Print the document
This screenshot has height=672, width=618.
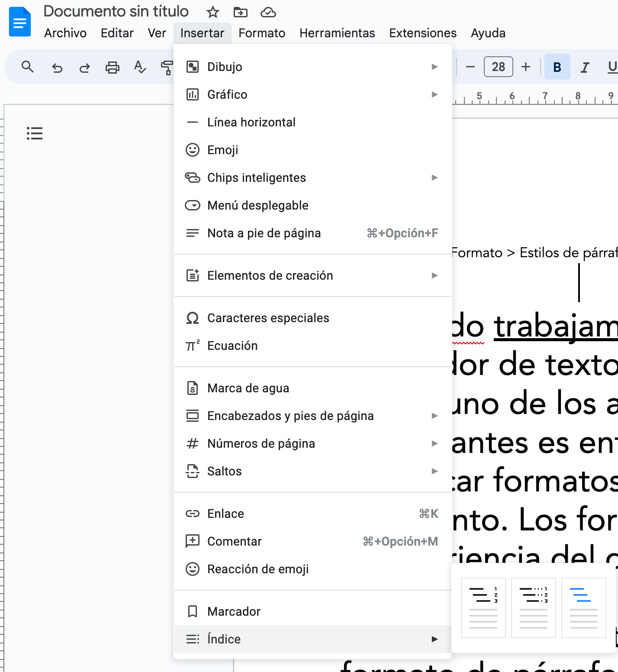[x=112, y=67]
